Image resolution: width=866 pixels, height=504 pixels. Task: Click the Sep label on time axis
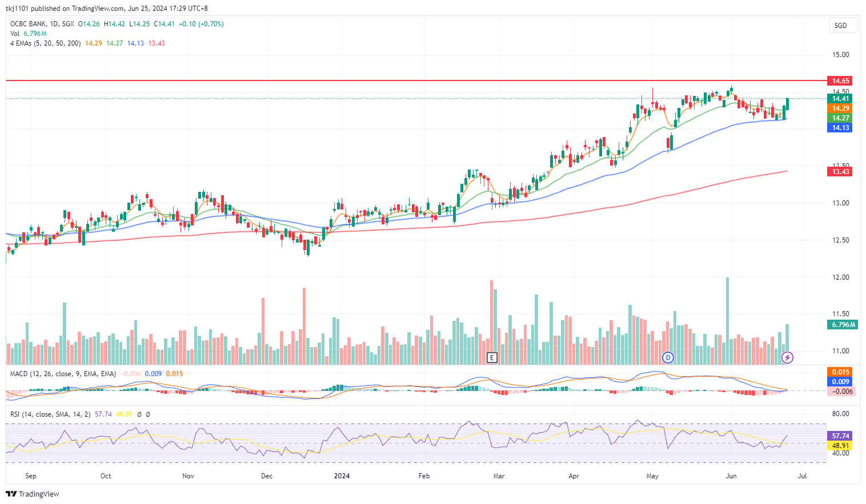click(31, 476)
